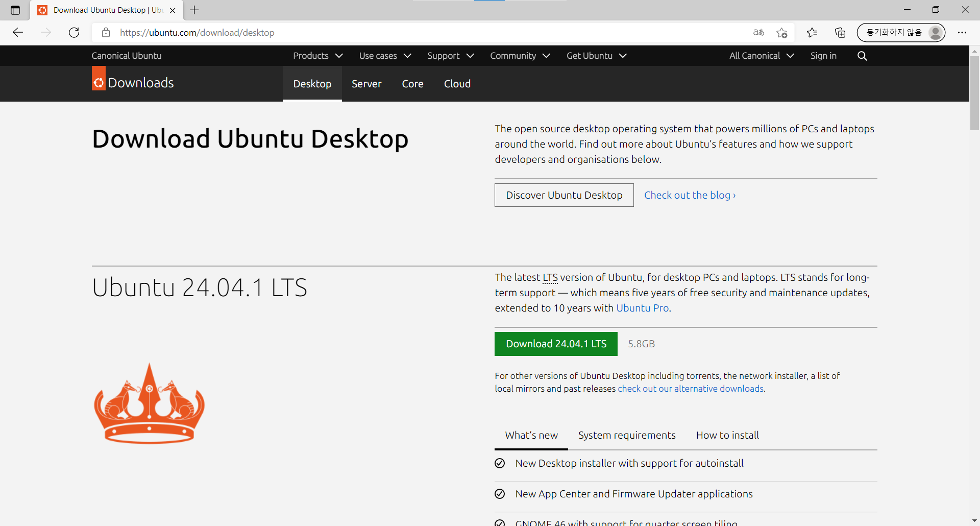
Task: Switch to the Server downloads tab
Action: click(366, 84)
